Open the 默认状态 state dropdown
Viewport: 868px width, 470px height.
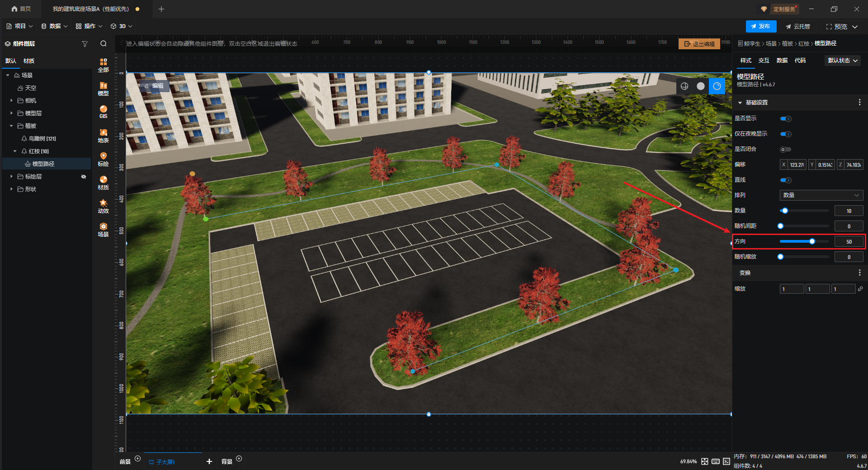click(x=842, y=61)
